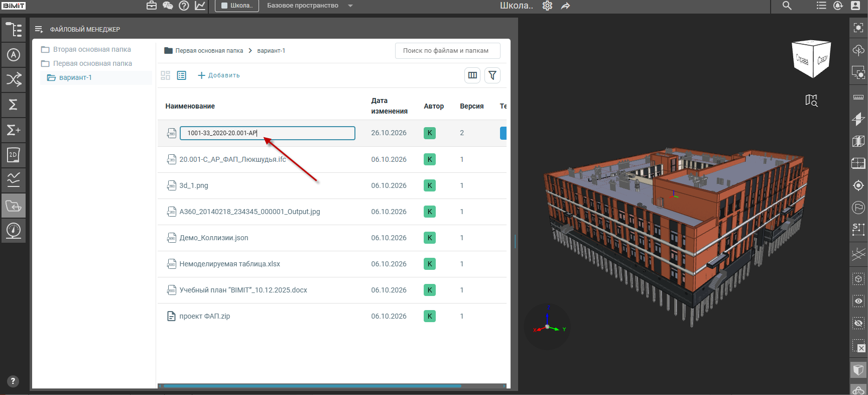Viewport: 868px width, 395px height.
Task: Expand the Вторая основная папка folder
Action: pyautogui.click(x=86, y=49)
